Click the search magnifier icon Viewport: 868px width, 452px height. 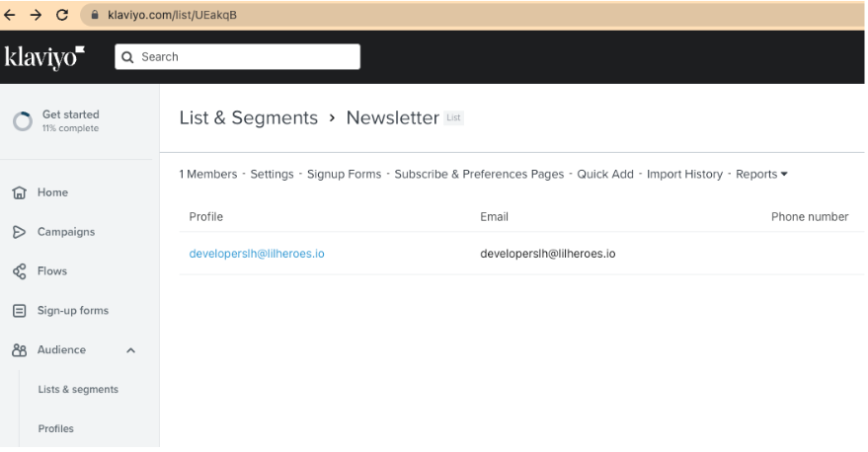127,57
